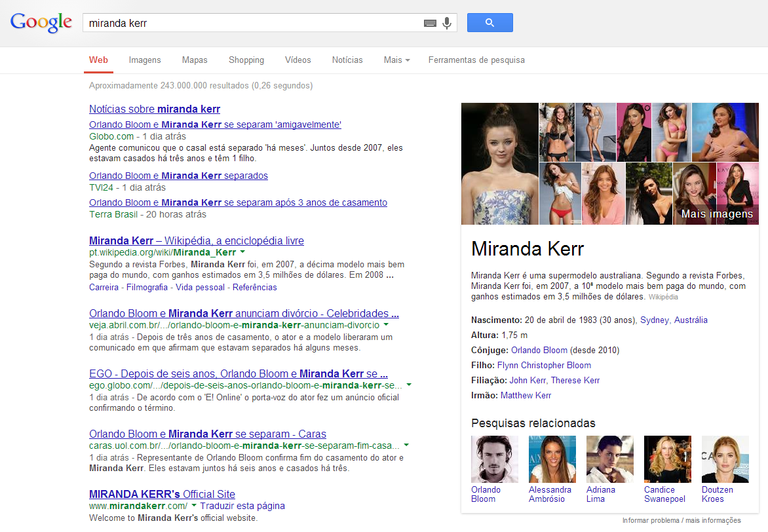This screenshot has width=768, height=532.
Task: Expand the dropdown arrow next to pt.wikipedia.org URL
Action: click(x=242, y=252)
